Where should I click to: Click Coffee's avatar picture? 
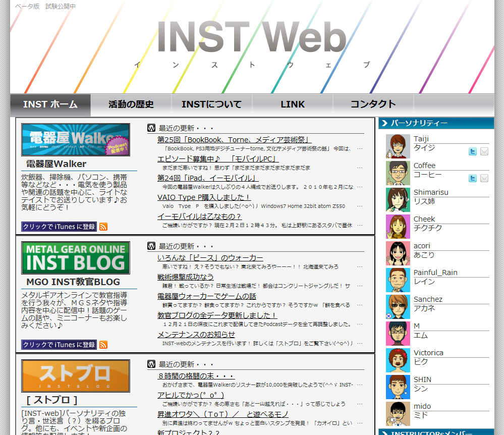[398, 173]
